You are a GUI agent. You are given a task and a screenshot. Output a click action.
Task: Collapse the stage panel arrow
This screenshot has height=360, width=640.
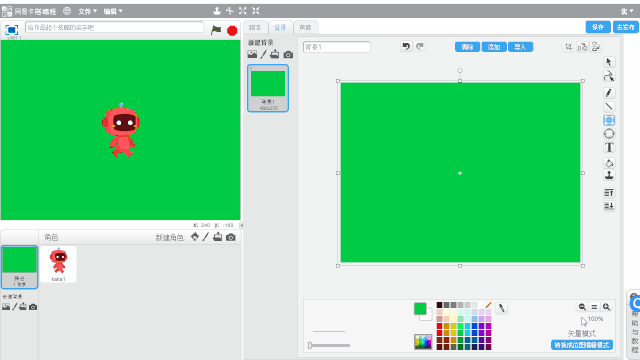[x=241, y=225]
